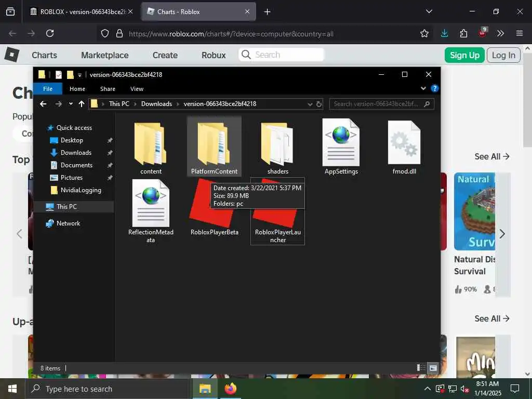Open the Home ribbon tab
Viewport: 532px width, 399px height.
point(77,88)
